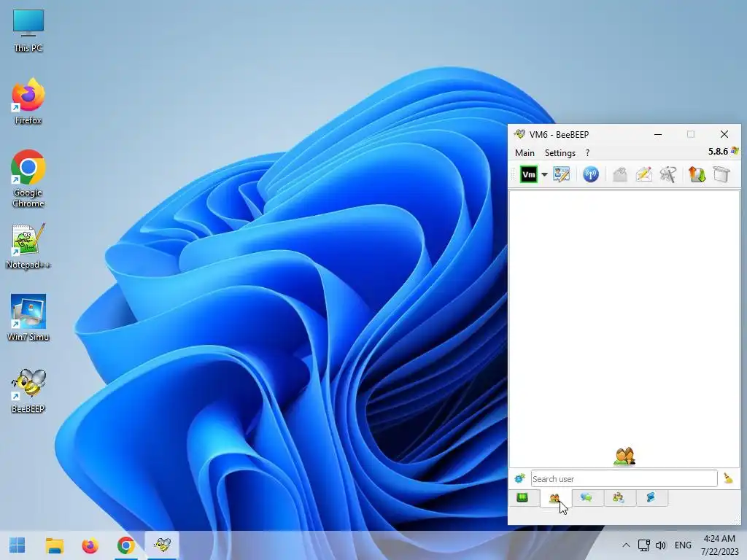Select the Win7 Simu desktop shortcut
Image resolution: width=747 pixels, height=560 pixels.
28,318
